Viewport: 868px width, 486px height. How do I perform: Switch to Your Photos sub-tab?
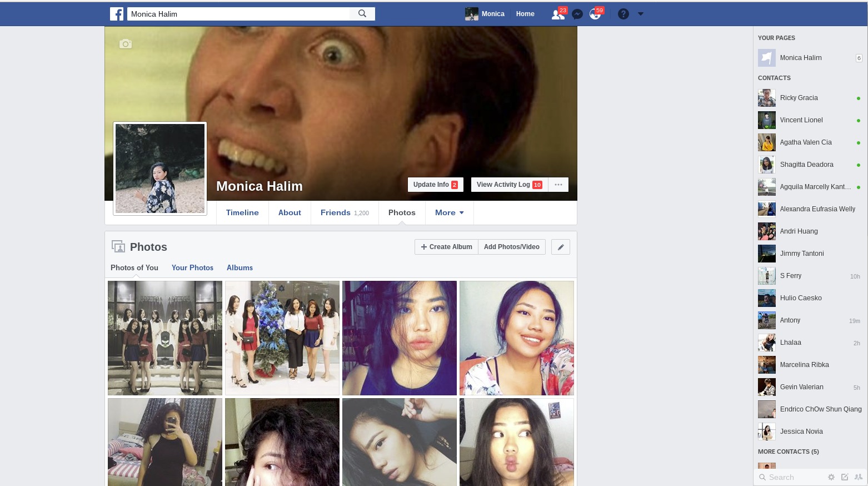click(x=192, y=267)
